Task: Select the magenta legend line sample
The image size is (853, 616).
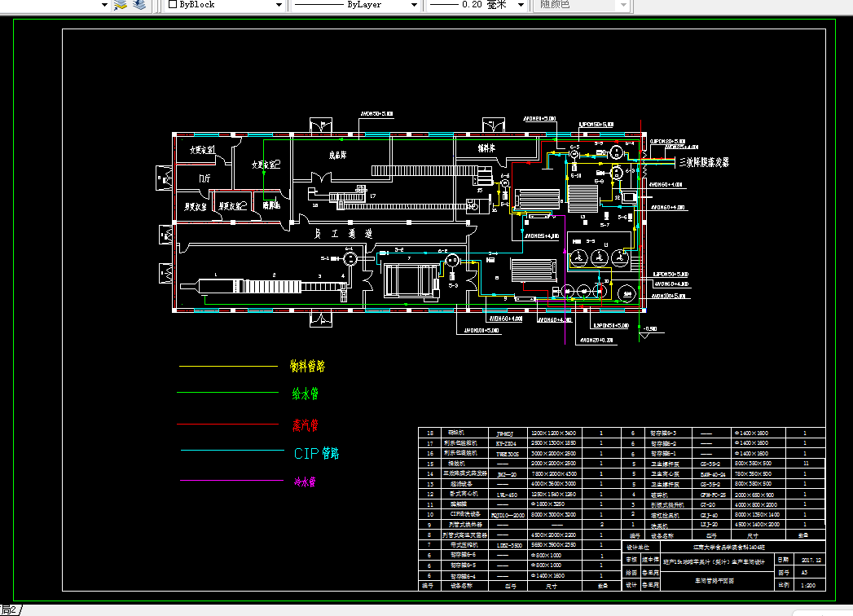Action: tap(231, 481)
